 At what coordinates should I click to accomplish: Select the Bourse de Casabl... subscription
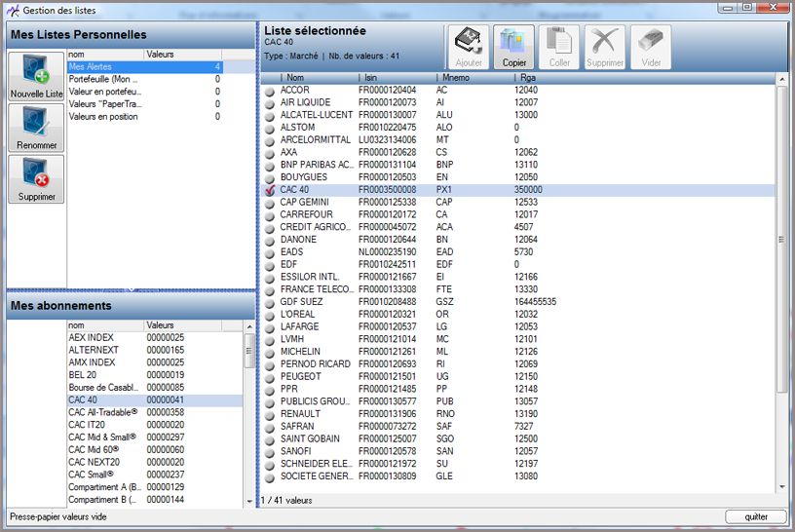click(x=155, y=388)
